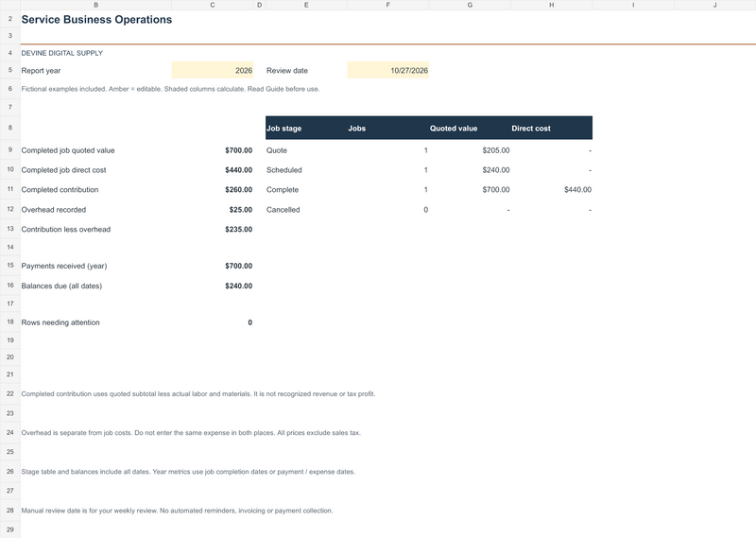Select the Scheduled row $240.00 quoted value
This screenshot has height=538, width=756.
[470, 170]
